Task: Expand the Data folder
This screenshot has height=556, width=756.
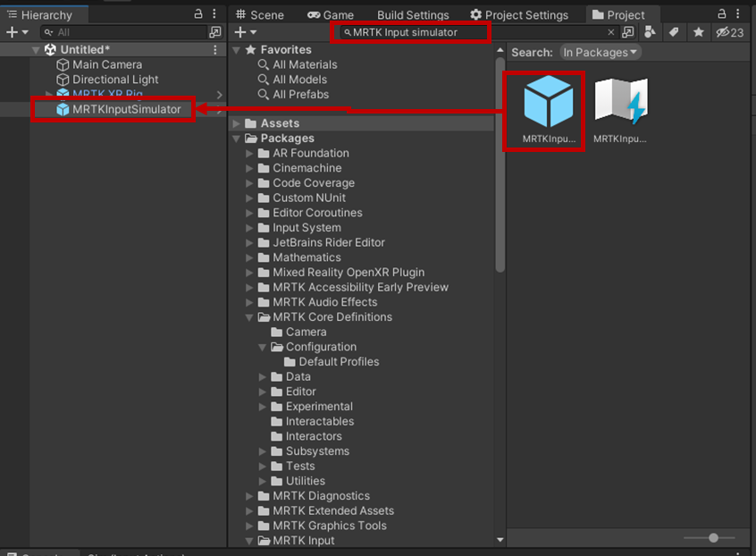Action: 263,377
